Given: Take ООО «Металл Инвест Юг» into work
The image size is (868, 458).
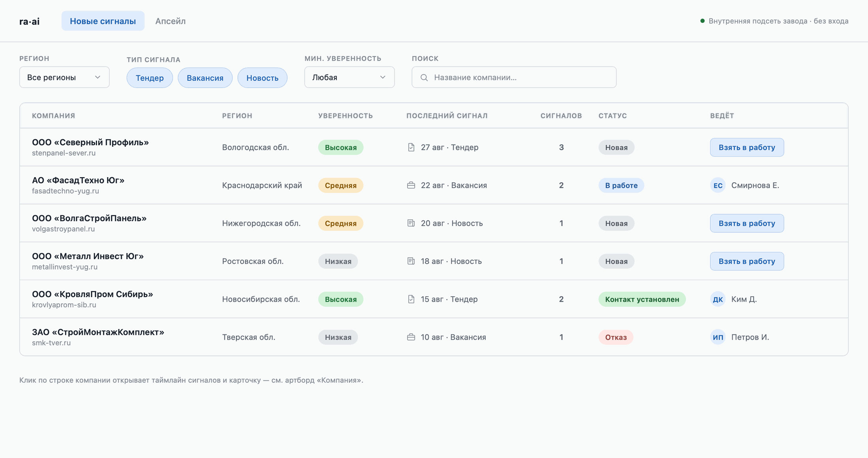Looking at the screenshot, I should (747, 261).
